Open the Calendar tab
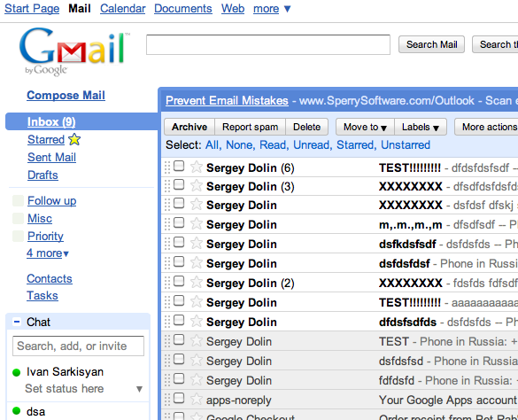This screenshot has width=518, height=420. pos(123,9)
